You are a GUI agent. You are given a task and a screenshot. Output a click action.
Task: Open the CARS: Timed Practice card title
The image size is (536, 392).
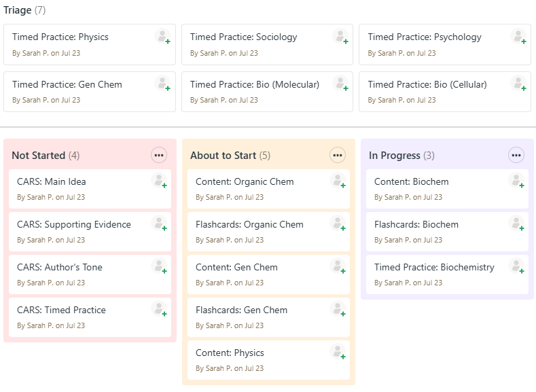coord(61,310)
